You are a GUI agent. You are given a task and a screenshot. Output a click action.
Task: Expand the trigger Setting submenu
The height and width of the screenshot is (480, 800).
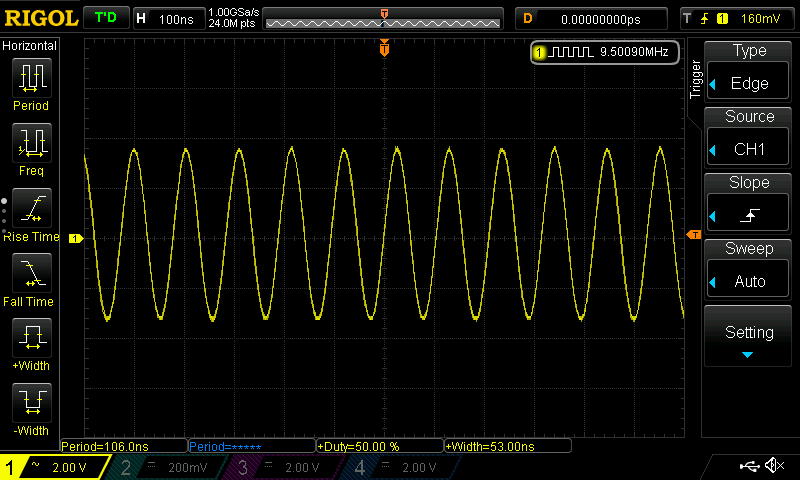coord(748,336)
